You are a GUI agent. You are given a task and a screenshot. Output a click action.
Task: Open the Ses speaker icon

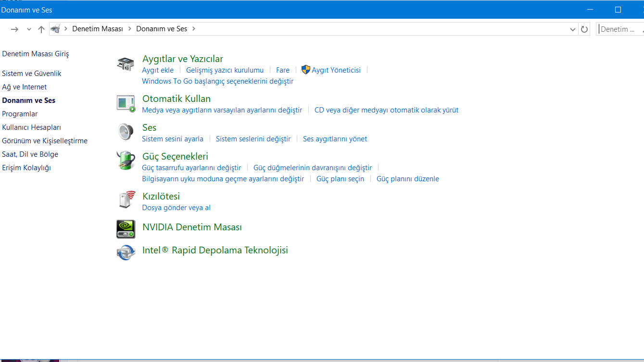126,132
